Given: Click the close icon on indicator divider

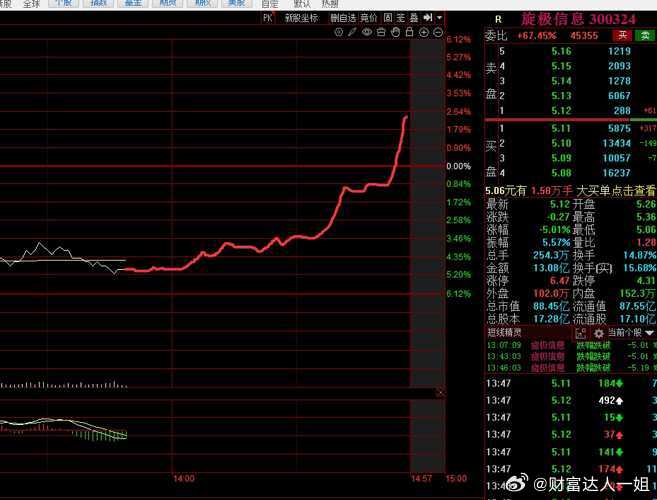Looking at the screenshot, I should coord(440,393).
